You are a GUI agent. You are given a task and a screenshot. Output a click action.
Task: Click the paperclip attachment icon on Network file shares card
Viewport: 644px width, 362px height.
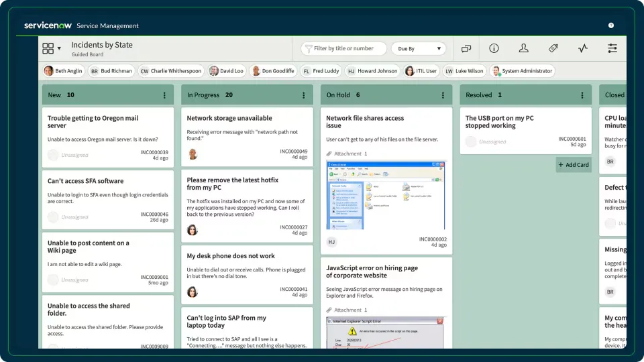click(x=329, y=154)
